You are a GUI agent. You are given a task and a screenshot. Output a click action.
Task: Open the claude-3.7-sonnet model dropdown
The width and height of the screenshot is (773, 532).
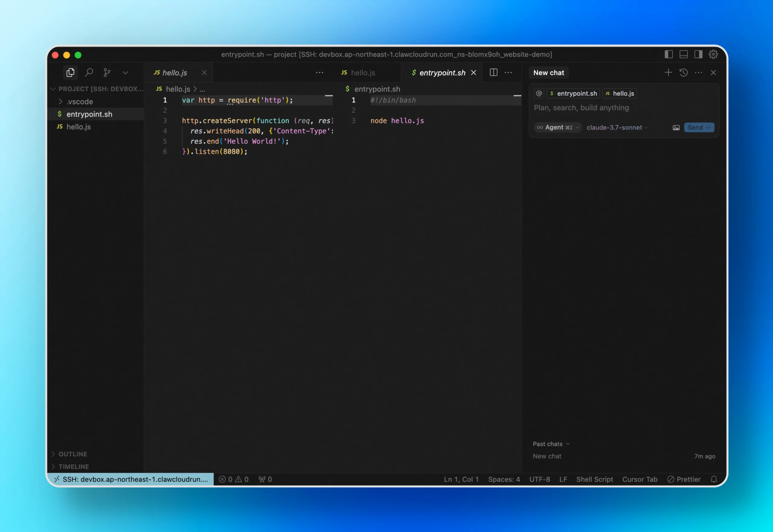617,127
